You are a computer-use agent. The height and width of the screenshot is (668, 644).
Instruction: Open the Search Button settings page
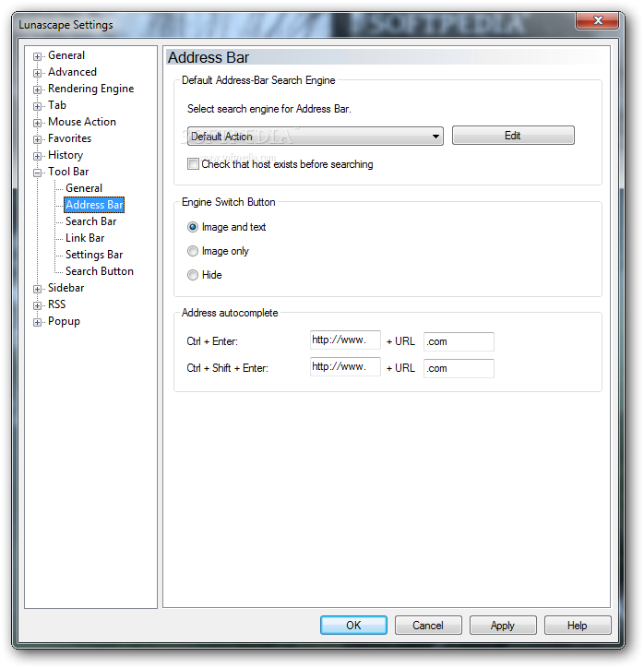(100, 271)
